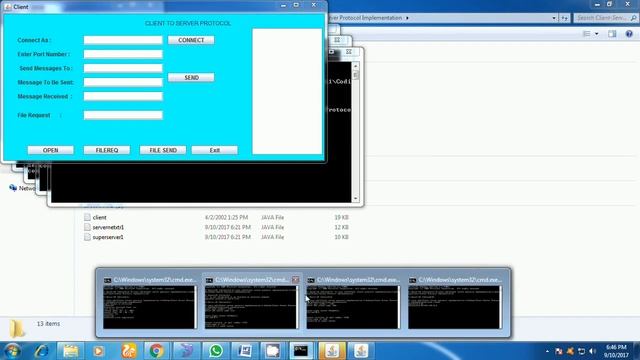Focus the Send Messages To field
The image size is (640, 360).
point(123,68)
